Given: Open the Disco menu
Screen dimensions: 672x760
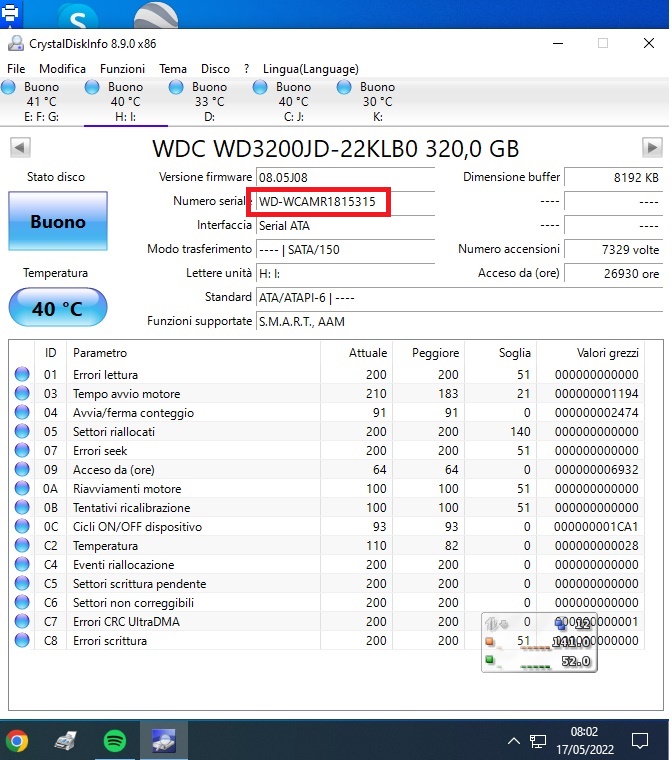Looking at the screenshot, I should click(215, 69).
